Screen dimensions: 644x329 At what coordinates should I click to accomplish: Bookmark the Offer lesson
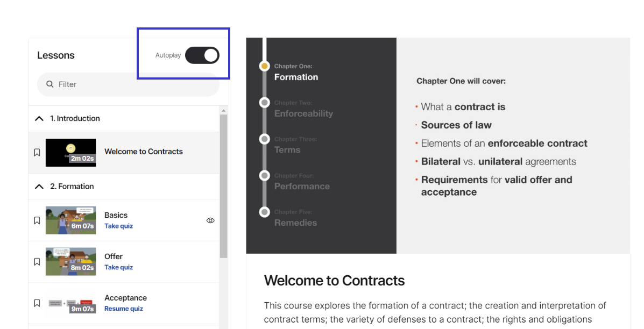pyautogui.click(x=37, y=262)
